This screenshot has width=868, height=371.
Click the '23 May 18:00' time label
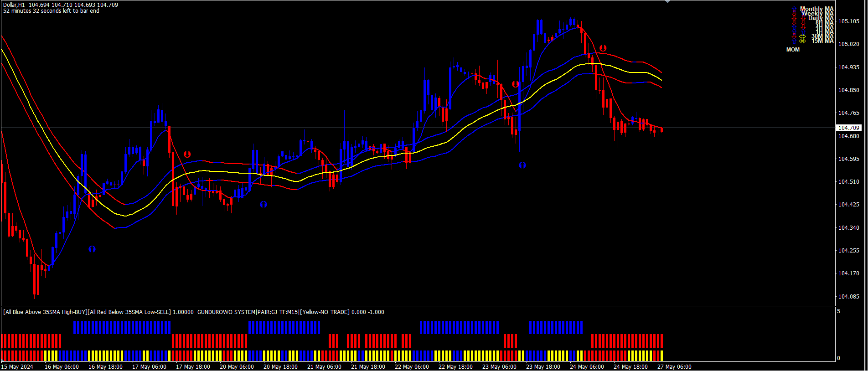click(x=543, y=367)
